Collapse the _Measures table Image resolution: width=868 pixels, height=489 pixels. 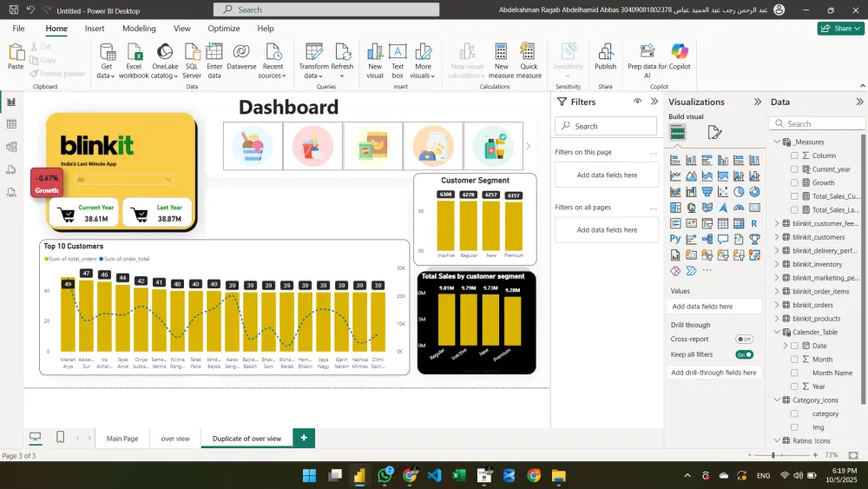pos(777,142)
